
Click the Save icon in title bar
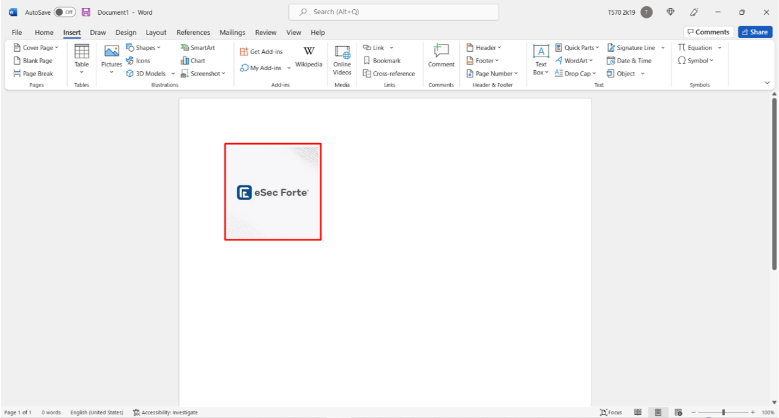[x=86, y=12]
